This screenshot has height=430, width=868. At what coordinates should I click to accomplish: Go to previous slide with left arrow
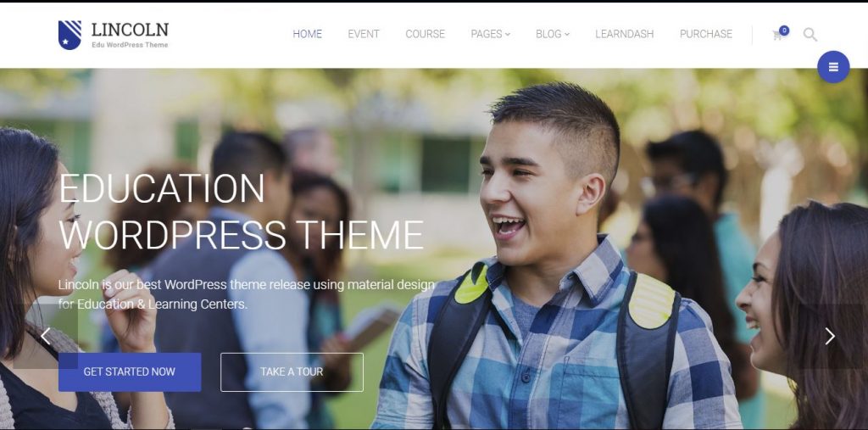pyautogui.click(x=46, y=336)
